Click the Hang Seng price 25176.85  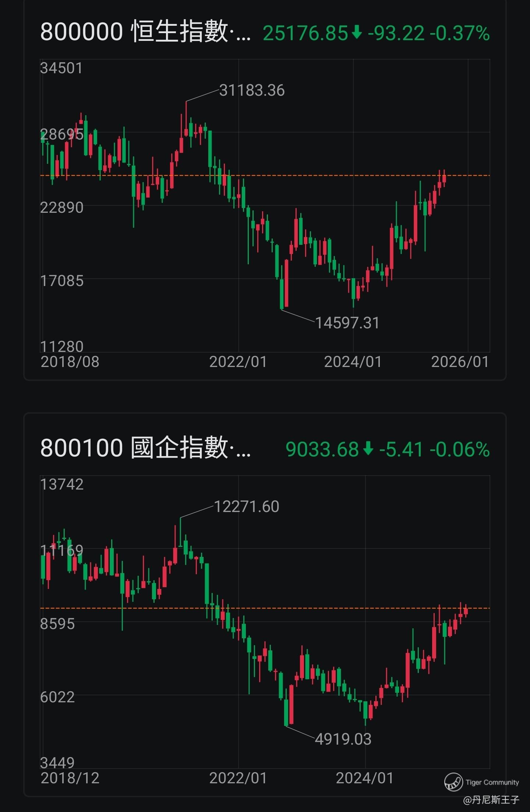(305, 33)
